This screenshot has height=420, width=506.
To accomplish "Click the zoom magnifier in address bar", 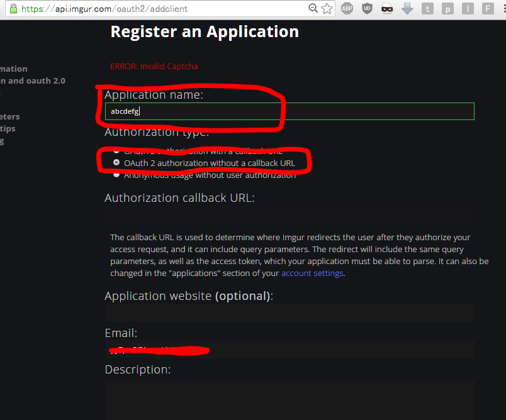I will [x=313, y=9].
